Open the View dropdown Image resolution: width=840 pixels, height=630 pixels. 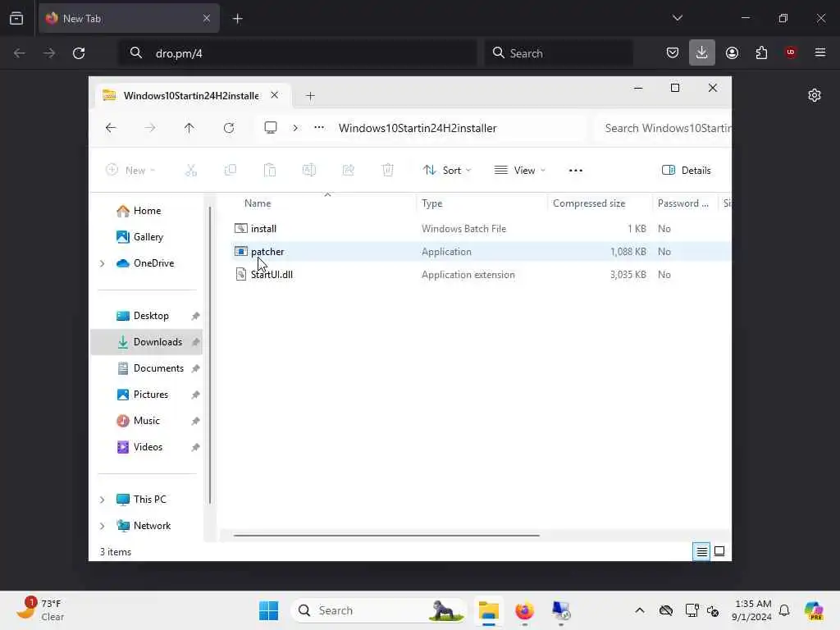[x=519, y=171]
